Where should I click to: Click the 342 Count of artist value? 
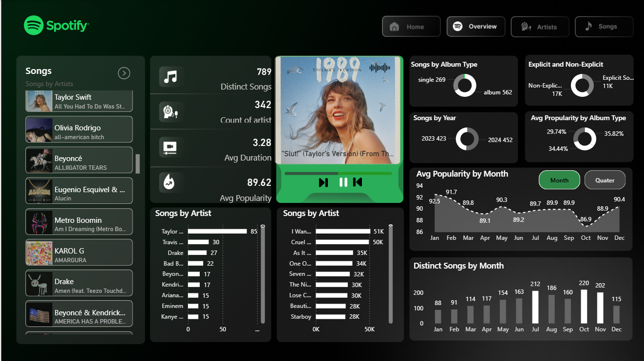(x=263, y=105)
